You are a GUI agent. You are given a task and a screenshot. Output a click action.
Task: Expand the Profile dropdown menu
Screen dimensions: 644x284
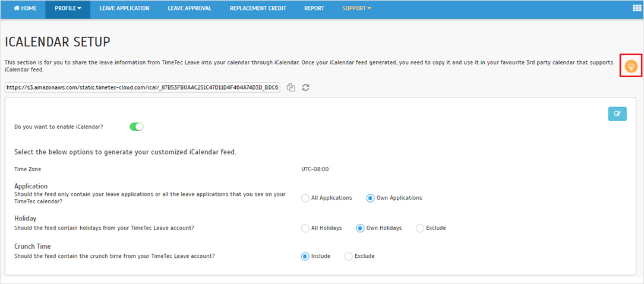click(x=68, y=8)
